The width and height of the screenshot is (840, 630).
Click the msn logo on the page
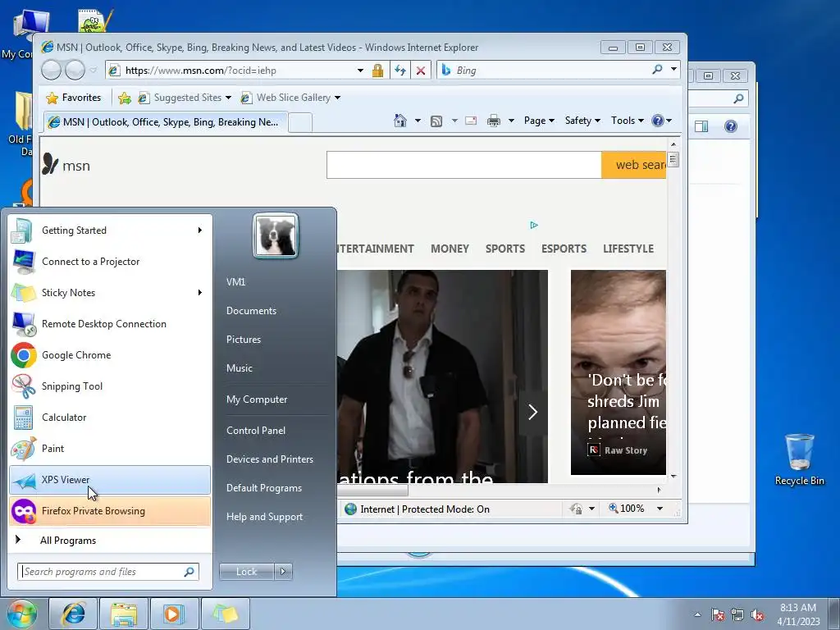coord(66,164)
